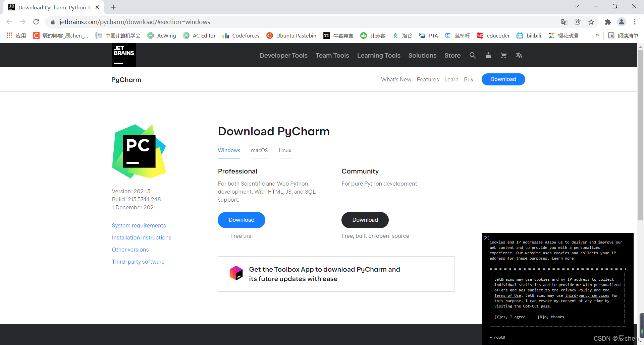Download PyCharm Professional
644x345 pixels.
pos(241,220)
